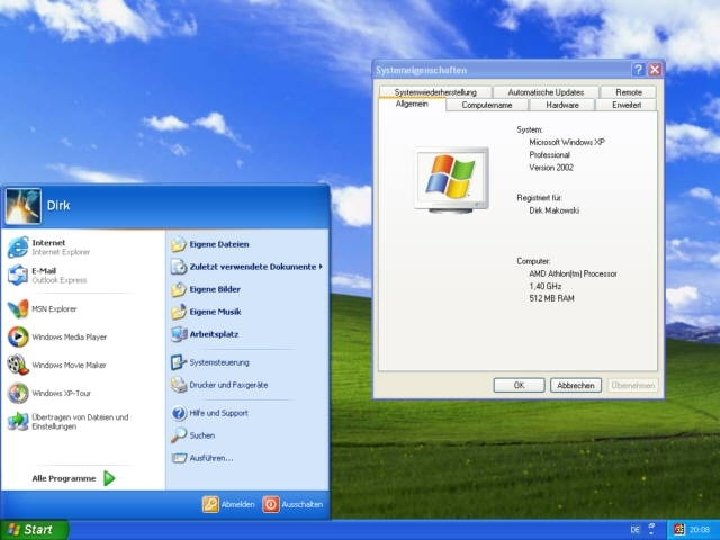Screen dimensions: 720x540
Task: Click '1,40 GHz' text
Action: point(546,286)
